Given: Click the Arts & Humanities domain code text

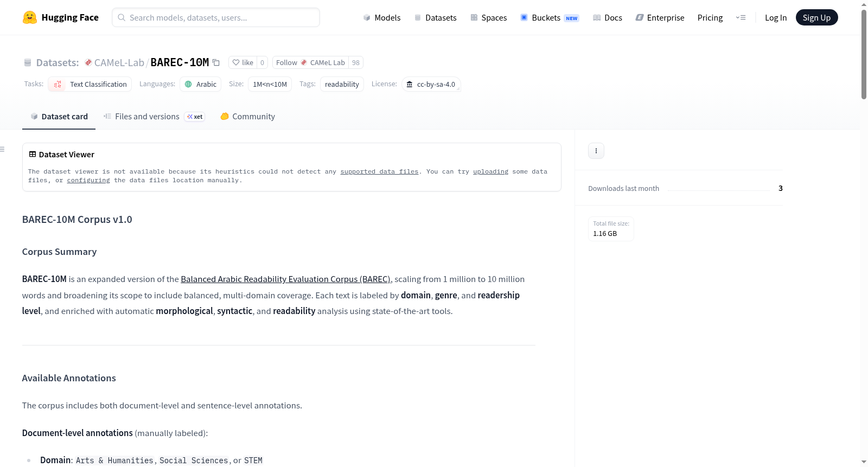Looking at the screenshot, I should 114,460.
